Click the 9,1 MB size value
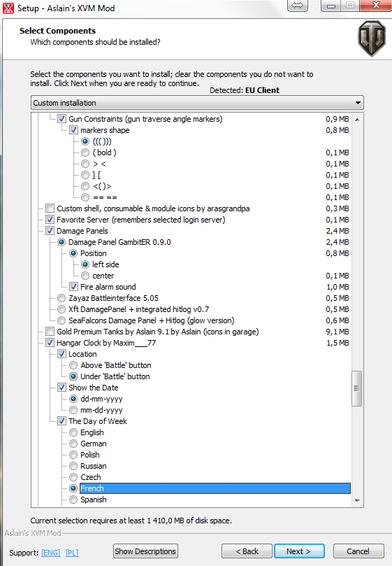This screenshot has height=566, width=392. 337,332
